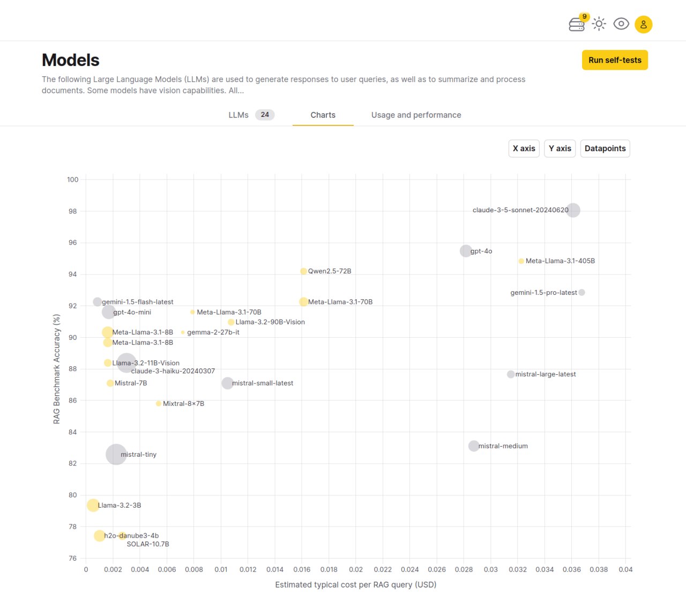Viewport: 686px width, 616px height.
Task: Open the server stack notifications icon
Action: point(577,24)
